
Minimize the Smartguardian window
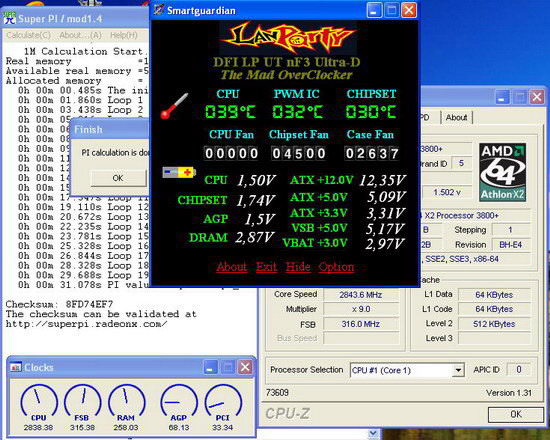(x=374, y=10)
